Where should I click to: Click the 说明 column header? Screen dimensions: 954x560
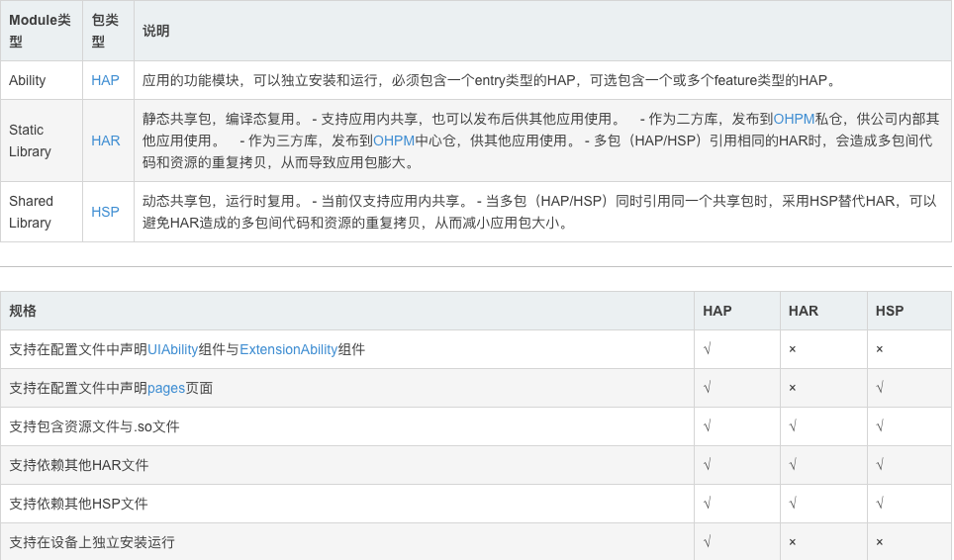[x=156, y=31]
